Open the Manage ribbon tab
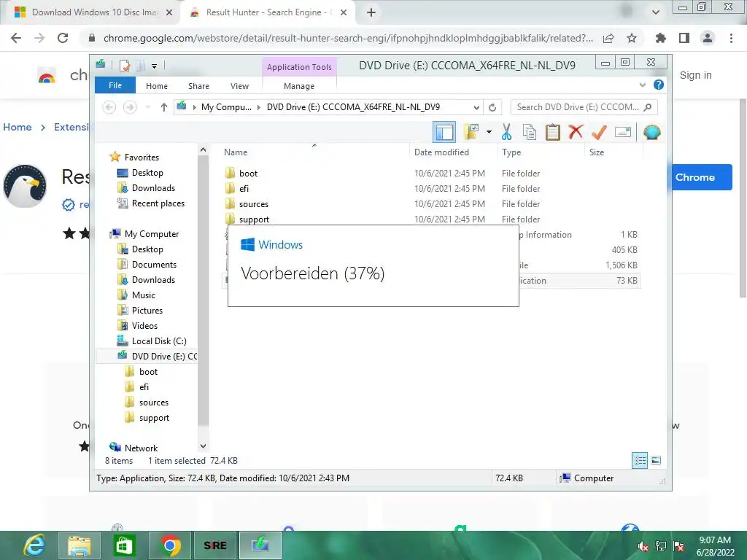This screenshot has width=747, height=560. (298, 86)
